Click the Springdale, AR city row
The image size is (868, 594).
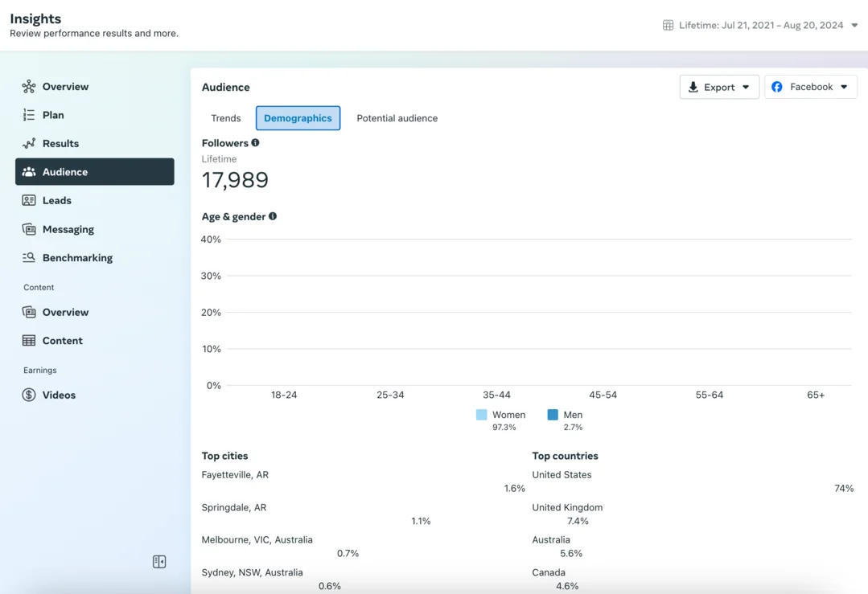tap(363, 514)
